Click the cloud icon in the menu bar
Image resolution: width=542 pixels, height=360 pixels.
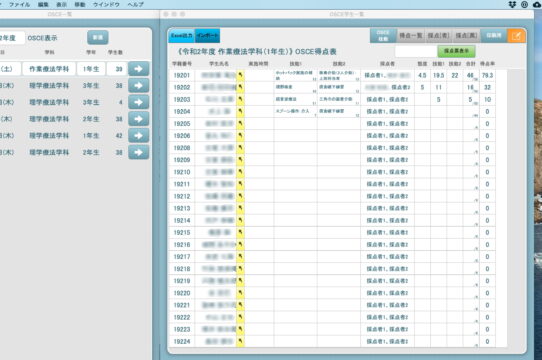[537, 4]
